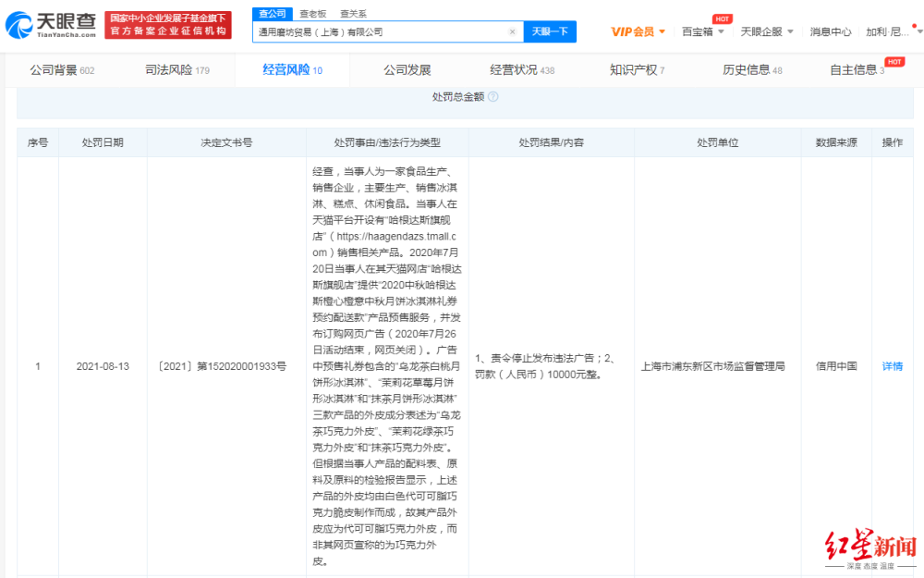
Task: Click the 天眼一下 search button
Action: tap(550, 31)
